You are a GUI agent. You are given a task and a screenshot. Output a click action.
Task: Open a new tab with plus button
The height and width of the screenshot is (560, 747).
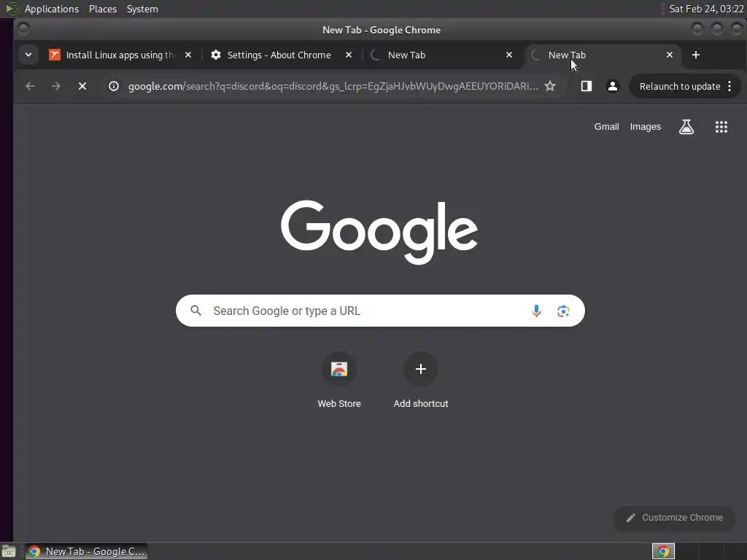coord(696,55)
